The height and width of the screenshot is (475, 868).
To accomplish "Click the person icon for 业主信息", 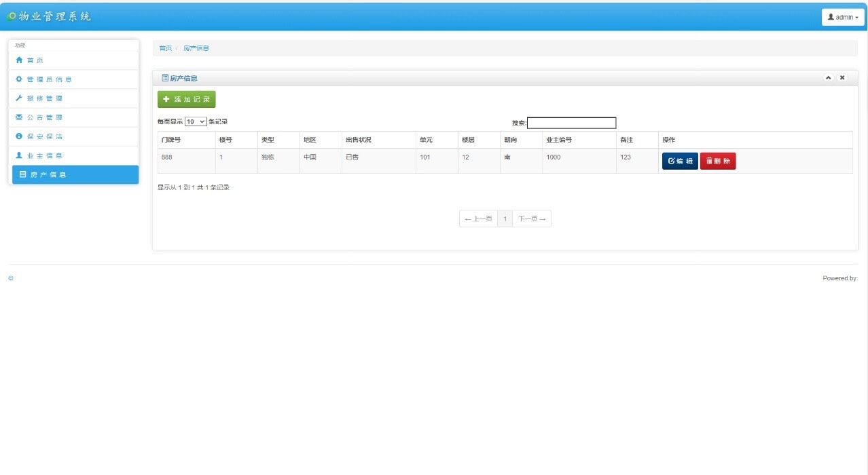I will 19,155.
